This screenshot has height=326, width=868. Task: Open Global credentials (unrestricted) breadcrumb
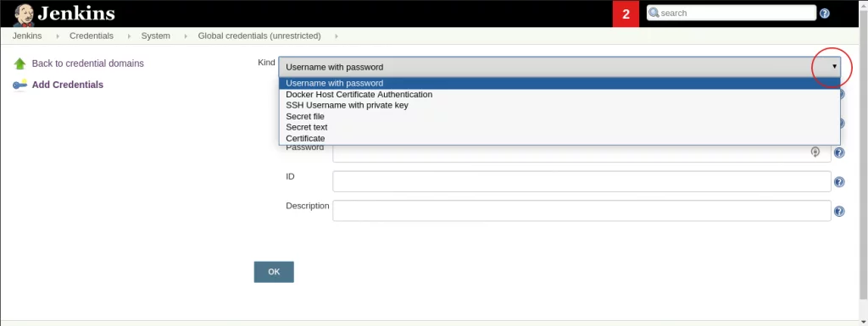(x=259, y=36)
